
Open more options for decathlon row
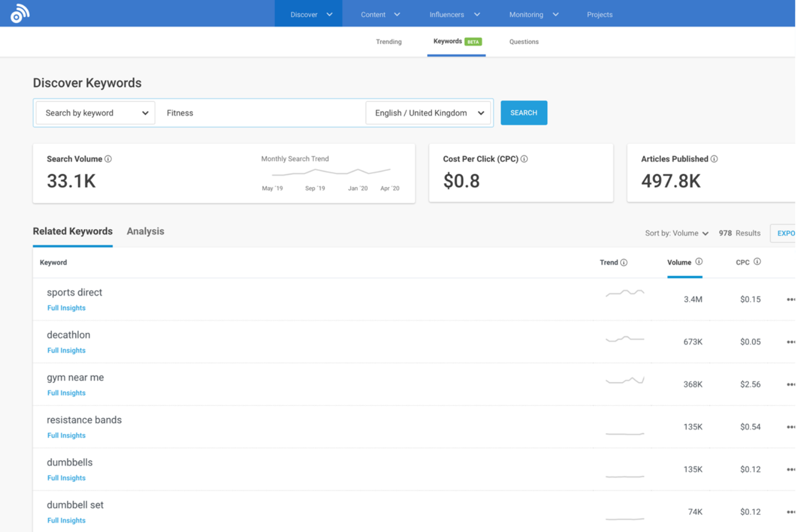pos(791,342)
